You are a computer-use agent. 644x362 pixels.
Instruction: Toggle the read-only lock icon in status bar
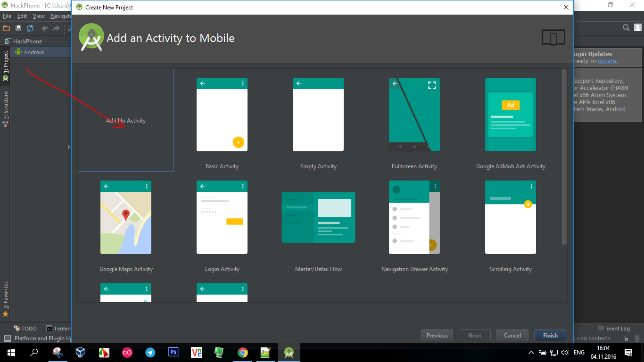click(x=626, y=338)
